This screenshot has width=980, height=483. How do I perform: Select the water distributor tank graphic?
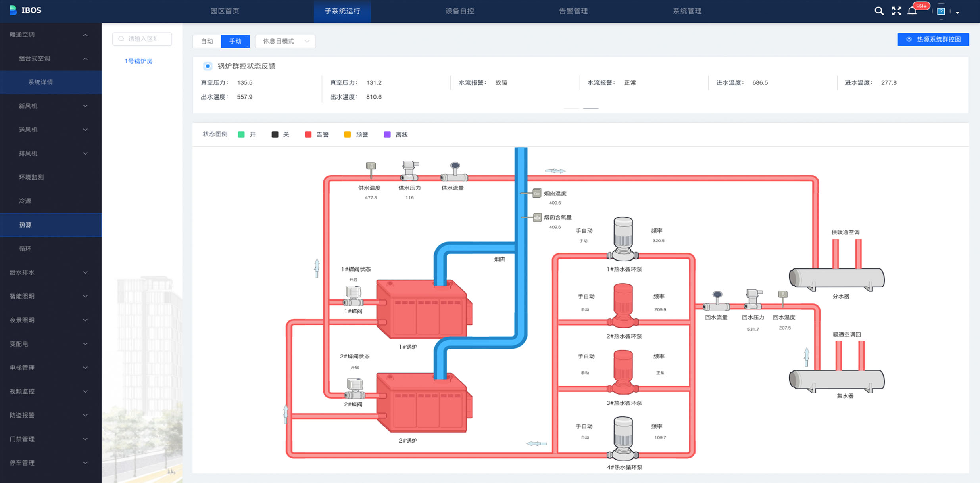tap(836, 278)
